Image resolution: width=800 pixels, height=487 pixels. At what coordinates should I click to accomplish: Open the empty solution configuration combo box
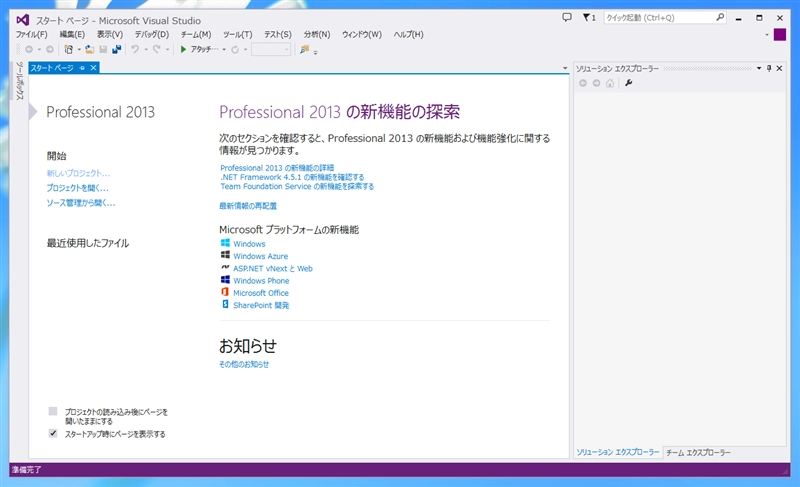tap(271, 49)
